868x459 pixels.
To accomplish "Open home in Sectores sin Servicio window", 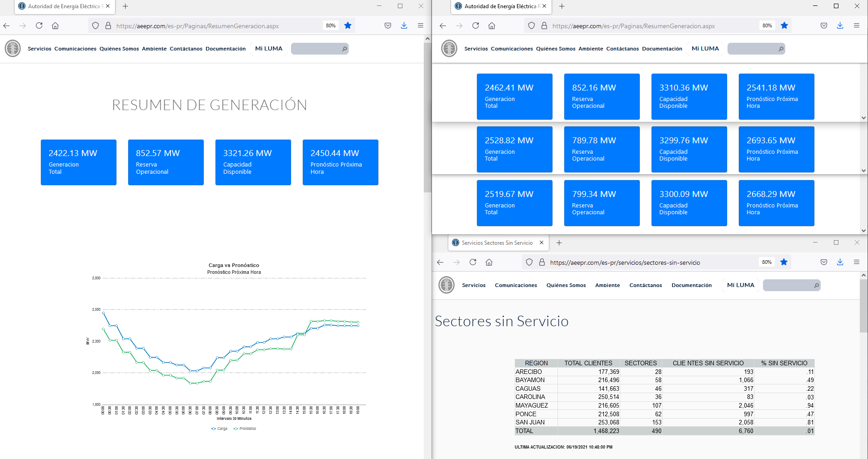I will point(489,262).
